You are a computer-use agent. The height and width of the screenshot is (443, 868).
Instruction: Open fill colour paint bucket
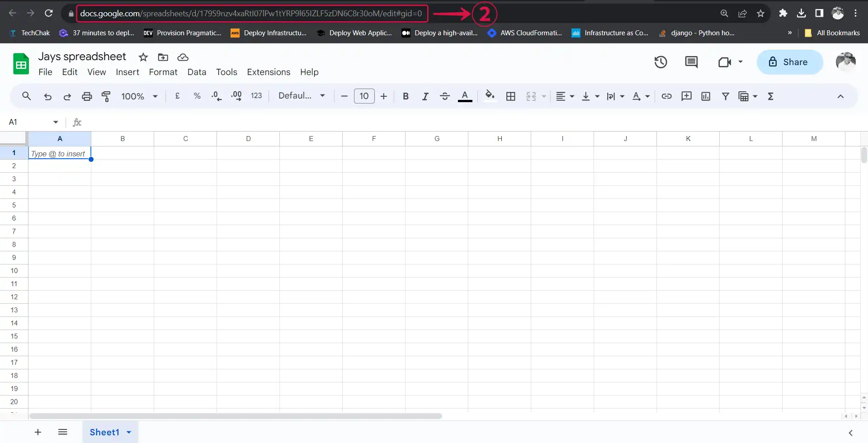click(490, 96)
